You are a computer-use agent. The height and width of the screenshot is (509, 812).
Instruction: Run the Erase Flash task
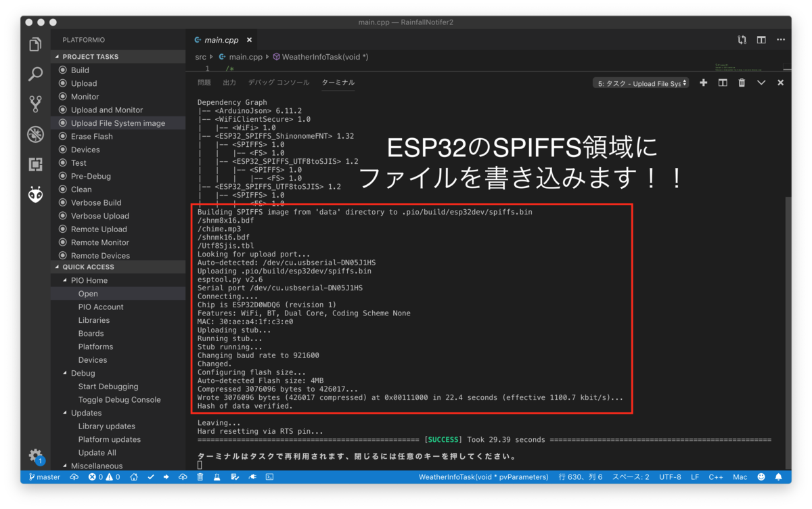(x=92, y=136)
